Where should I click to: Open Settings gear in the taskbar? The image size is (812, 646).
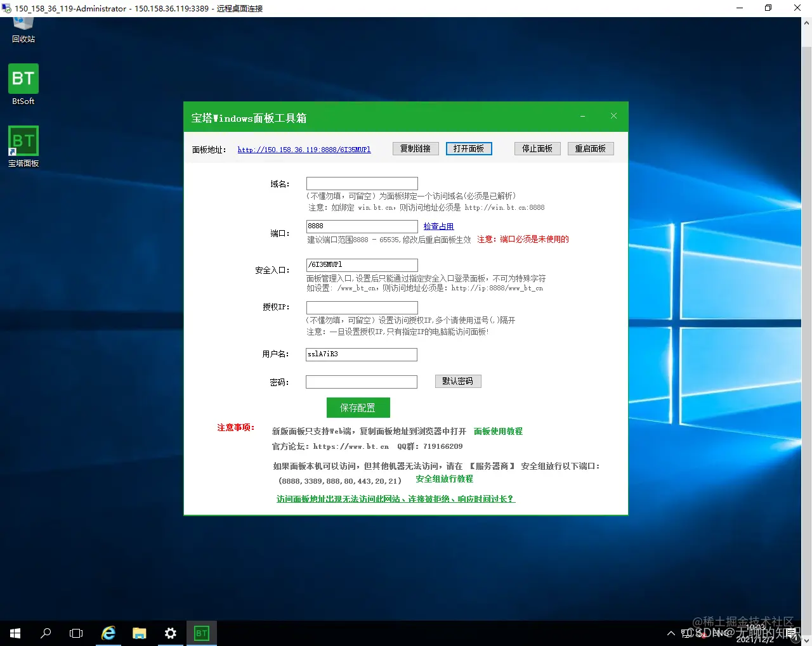click(171, 633)
